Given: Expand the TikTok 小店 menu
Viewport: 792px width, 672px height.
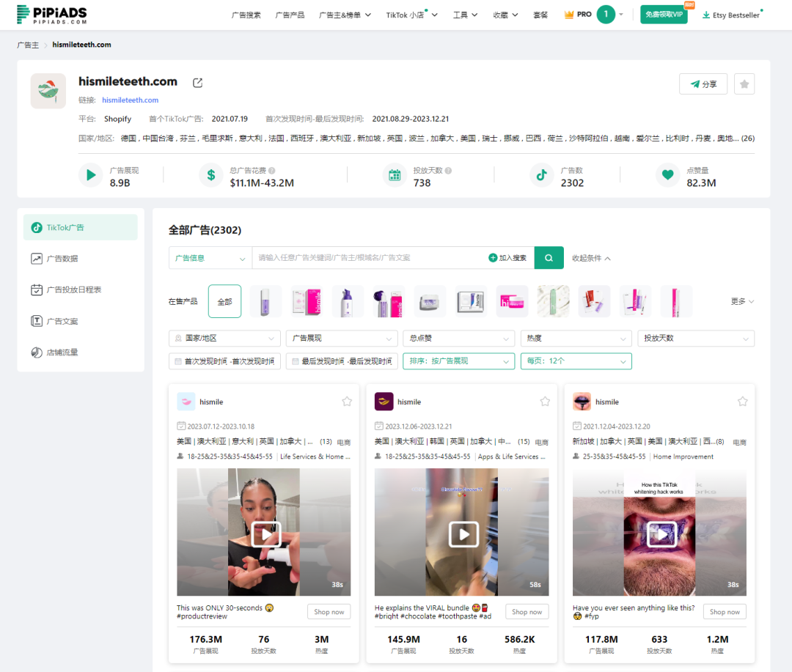Looking at the screenshot, I should (x=411, y=15).
